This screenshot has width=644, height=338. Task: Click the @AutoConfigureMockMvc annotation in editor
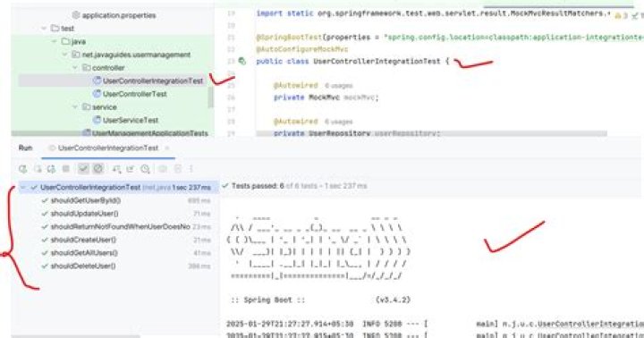pyautogui.click(x=302, y=49)
